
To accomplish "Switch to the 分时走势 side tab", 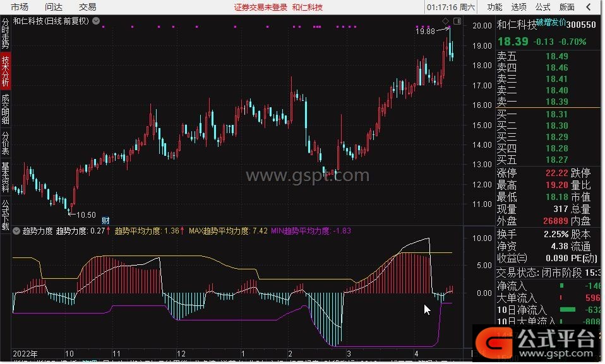I will [x=6, y=33].
